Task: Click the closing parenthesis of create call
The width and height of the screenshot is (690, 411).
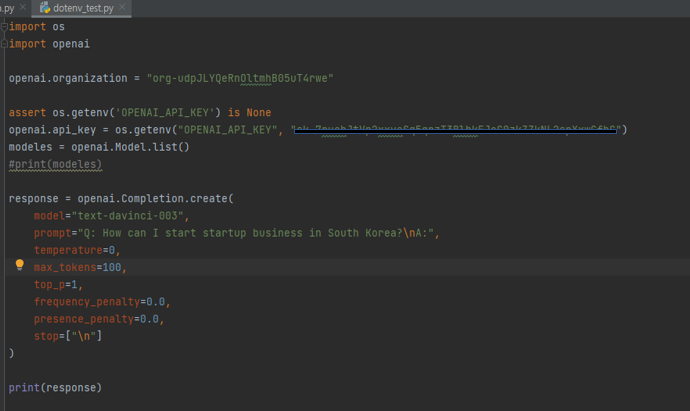Action: 11,353
